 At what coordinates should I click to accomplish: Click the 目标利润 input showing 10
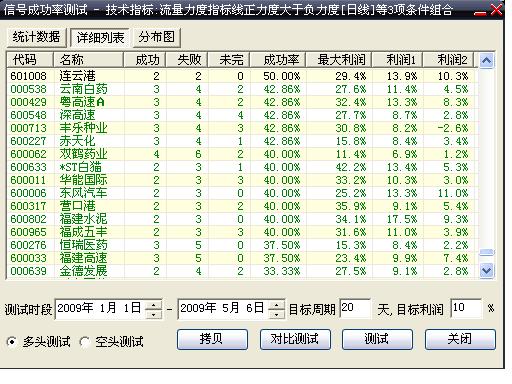coord(466,308)
